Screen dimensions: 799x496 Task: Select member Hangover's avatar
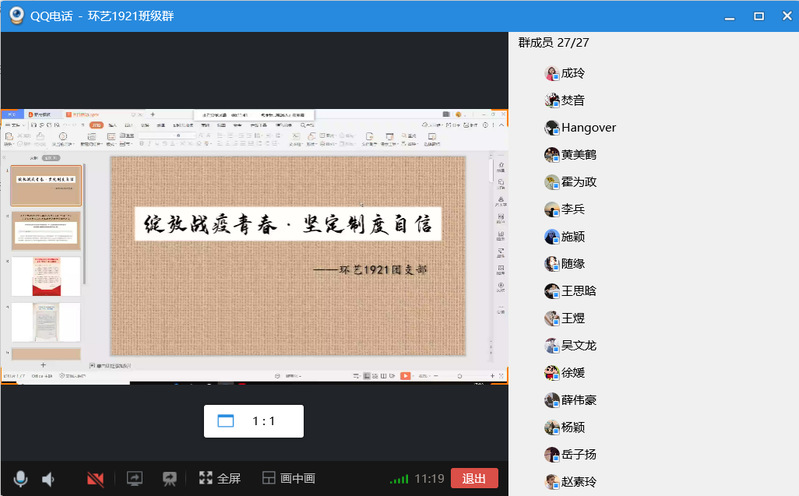(552, 127)
